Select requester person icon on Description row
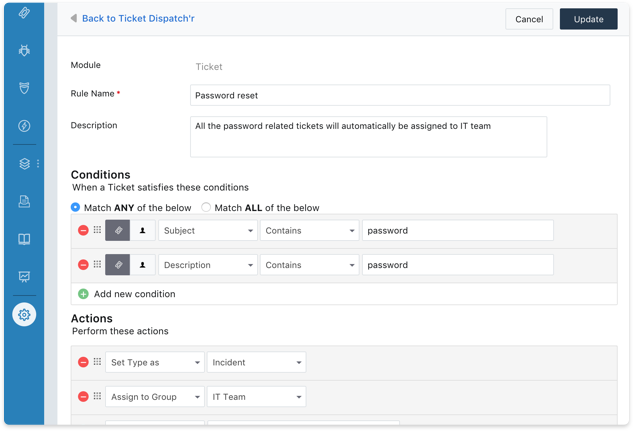Screen dimensions: 633x431 pos(143,265)
